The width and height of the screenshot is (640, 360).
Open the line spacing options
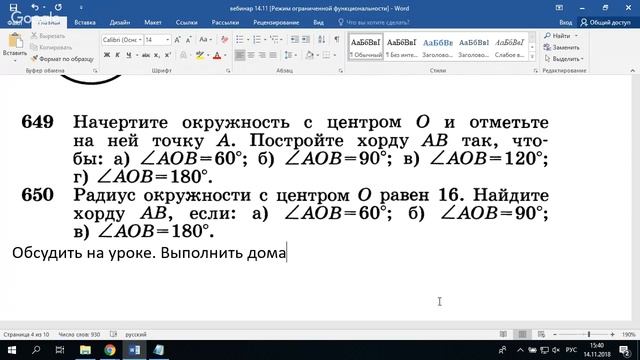point(288,55)
